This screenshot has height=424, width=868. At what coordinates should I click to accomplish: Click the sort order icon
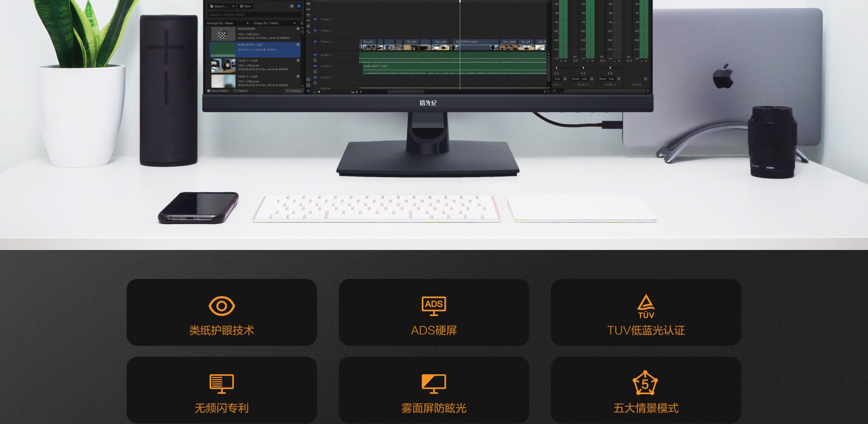[302, 23]
